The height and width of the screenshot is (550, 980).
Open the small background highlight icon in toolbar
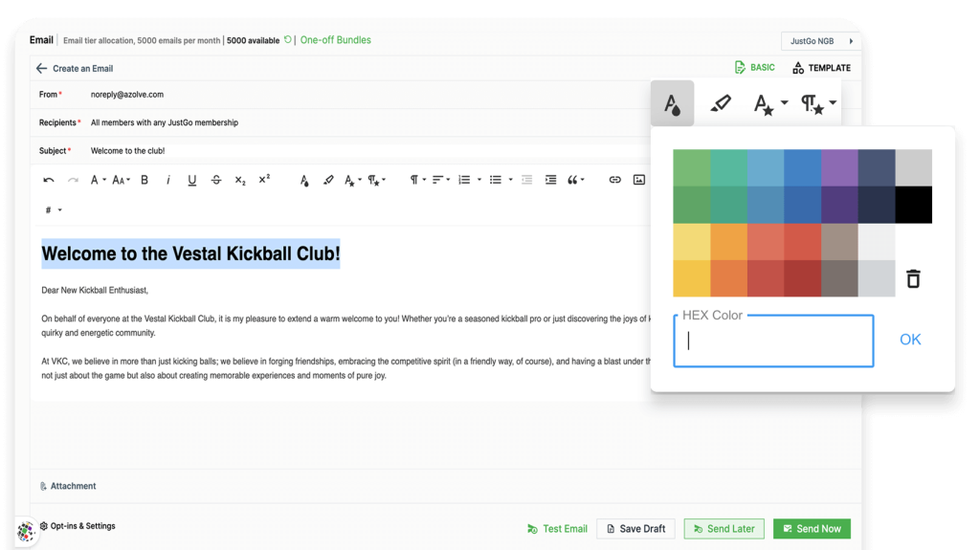[328, 180]
